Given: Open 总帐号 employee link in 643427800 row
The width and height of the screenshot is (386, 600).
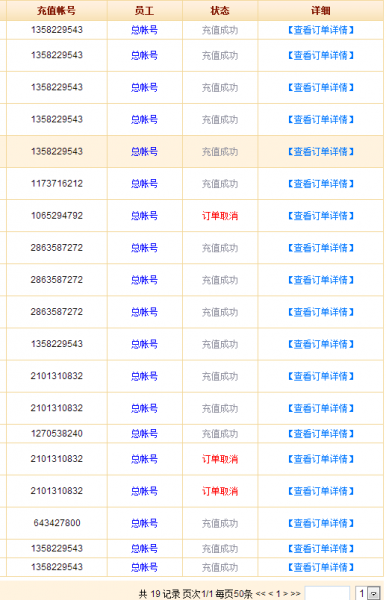Looking at the screenshot, I should click(x=144, y=523).
